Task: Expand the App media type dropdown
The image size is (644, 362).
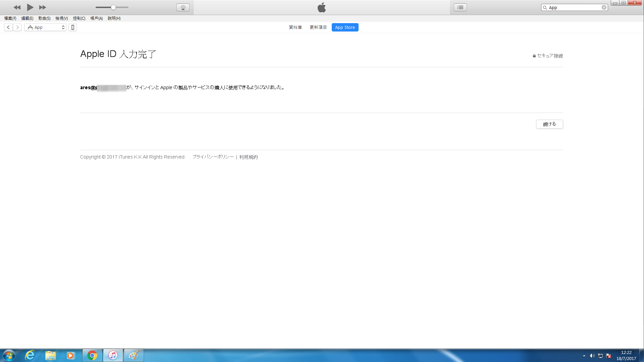Action: [x=45, y=27]
